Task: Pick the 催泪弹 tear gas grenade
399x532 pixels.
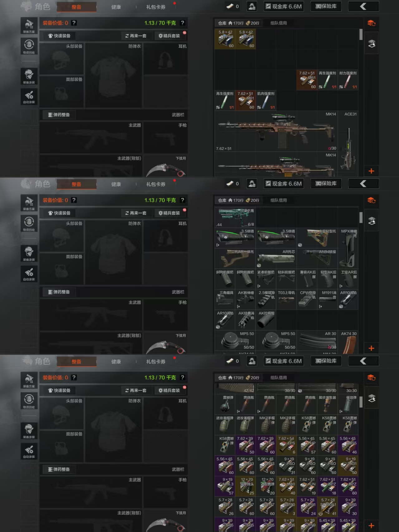Action: click(348, 404)
